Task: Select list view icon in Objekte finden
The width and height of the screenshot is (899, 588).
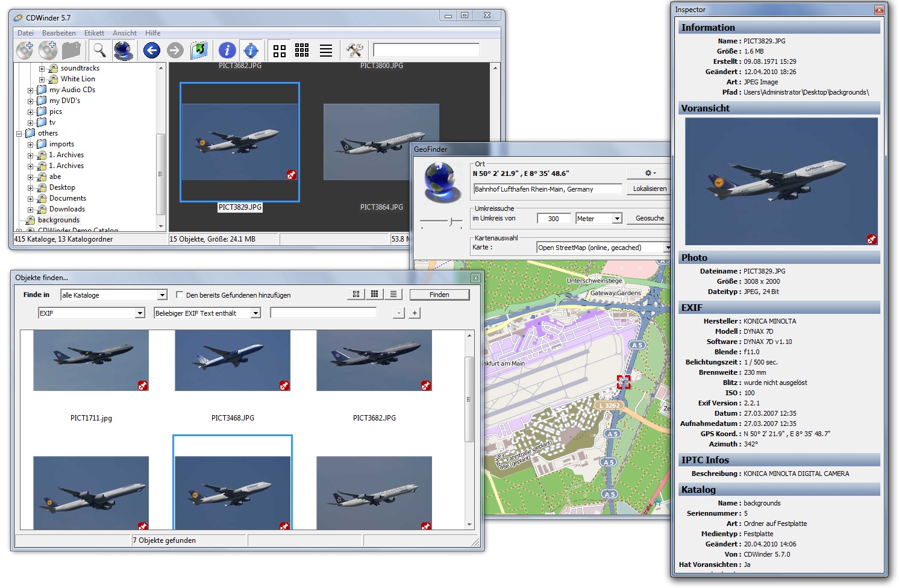Action: [393, 294]
